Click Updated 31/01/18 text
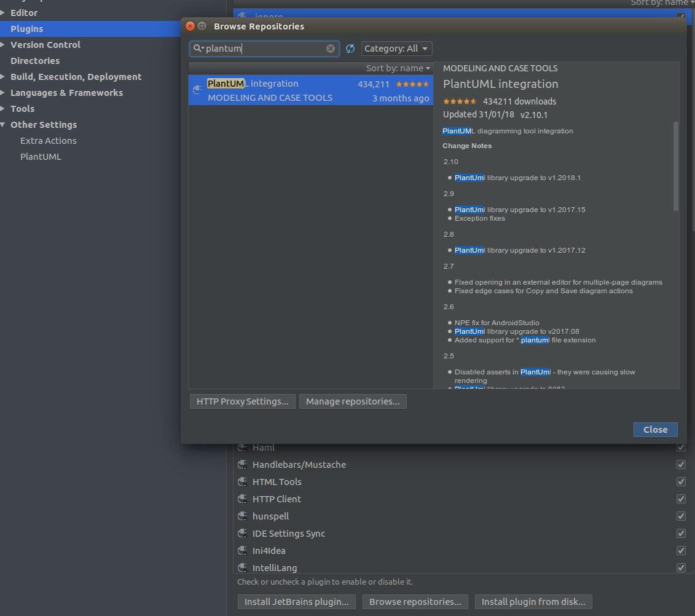This screenshot has height=616, width=695. click(478, 114)
